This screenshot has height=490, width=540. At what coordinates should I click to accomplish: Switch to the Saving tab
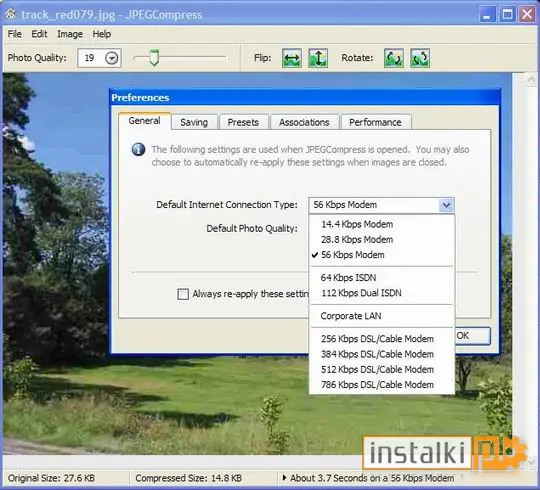coord(194,122)
